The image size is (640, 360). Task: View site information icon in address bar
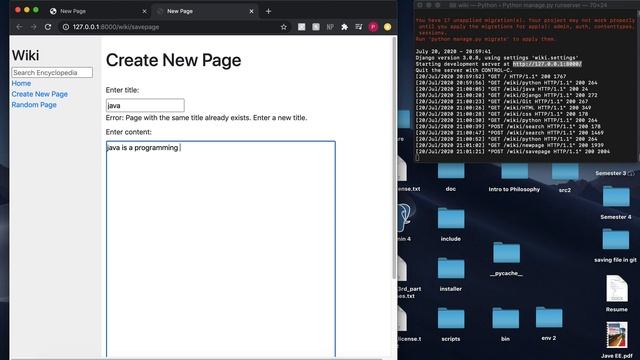[65, 27]
